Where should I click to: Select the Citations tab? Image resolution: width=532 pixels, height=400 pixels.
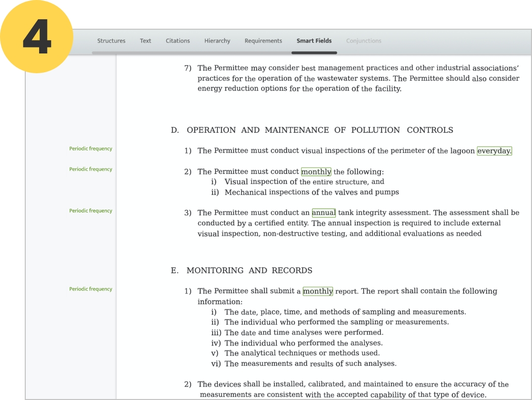(x=177, y=41)
